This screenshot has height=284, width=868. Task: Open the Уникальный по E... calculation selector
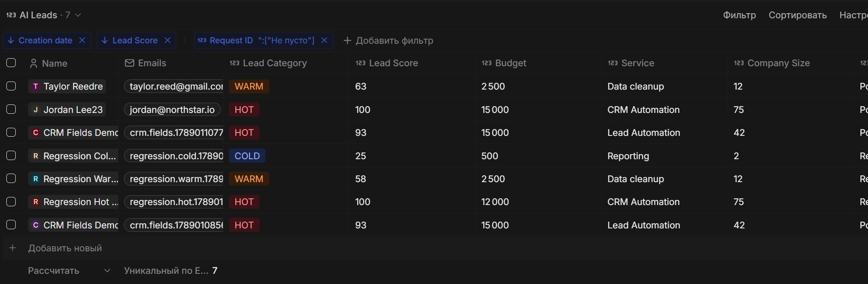171,271
